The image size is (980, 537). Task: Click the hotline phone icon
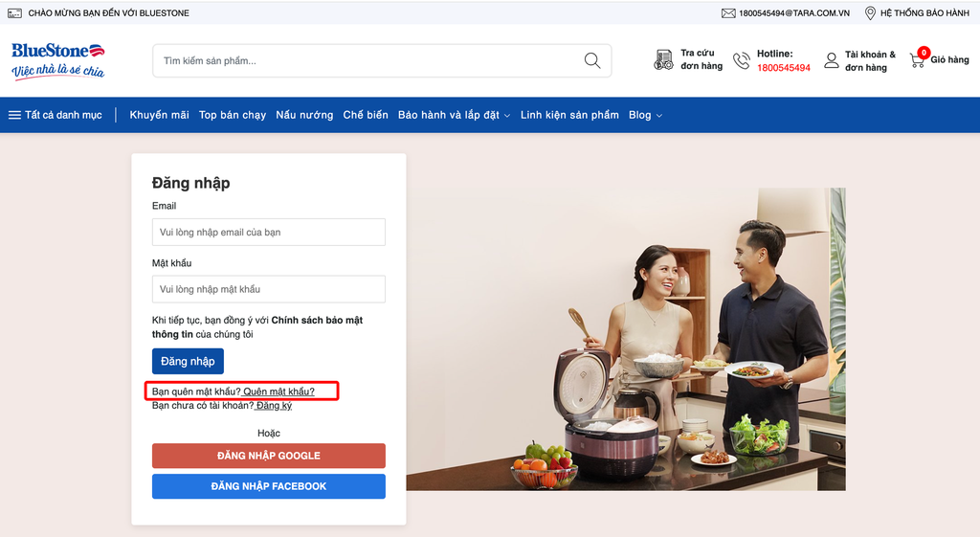point(742,60)
